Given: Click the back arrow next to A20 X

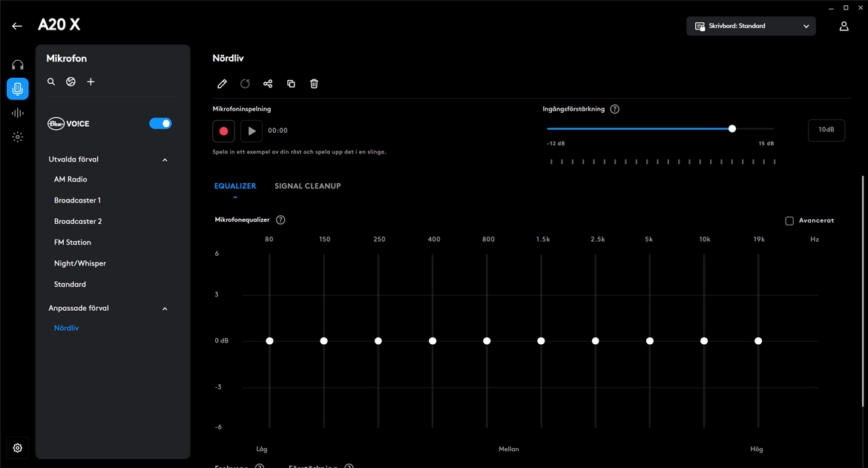Looking at the screenshot, I should (17, 26).
